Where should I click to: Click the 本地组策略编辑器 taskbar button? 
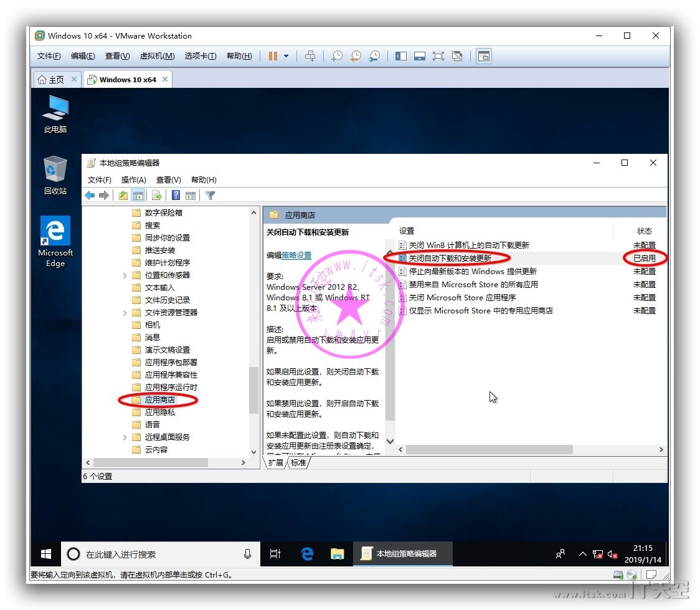[x=403, y=554]
